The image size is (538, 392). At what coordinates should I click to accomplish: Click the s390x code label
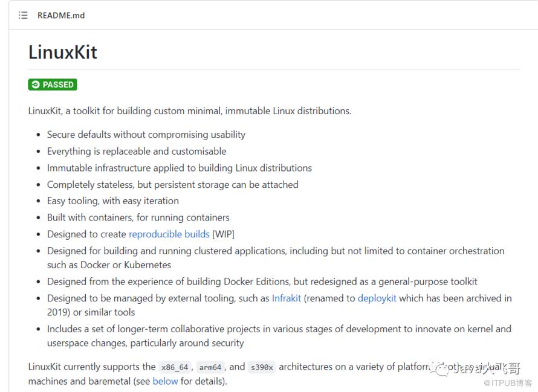262,367
